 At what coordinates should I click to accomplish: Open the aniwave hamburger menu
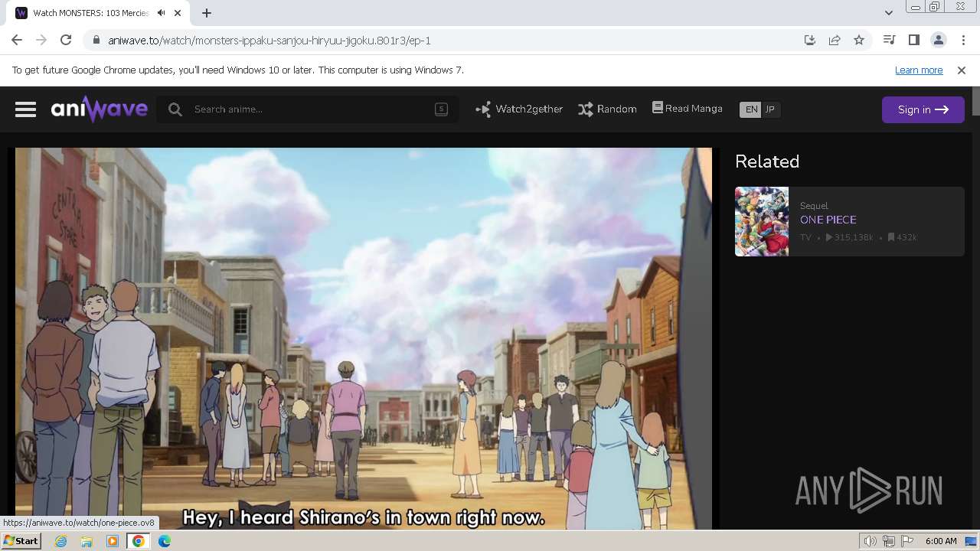[x=25, y=109]
